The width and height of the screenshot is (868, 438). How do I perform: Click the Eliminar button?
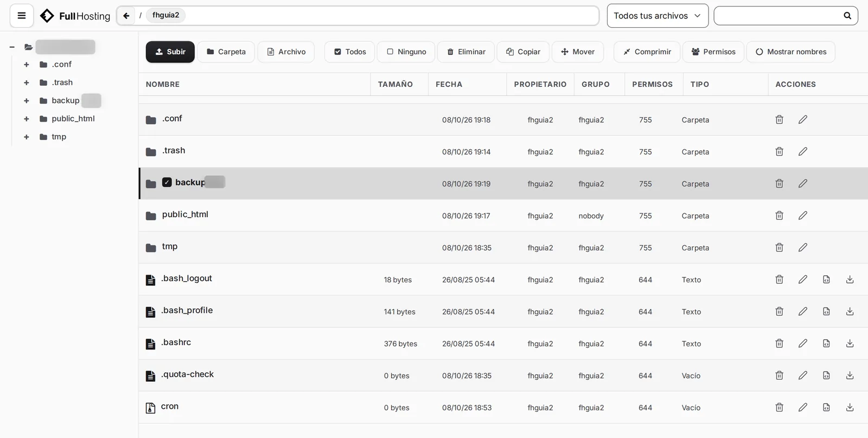pos(466,52)
